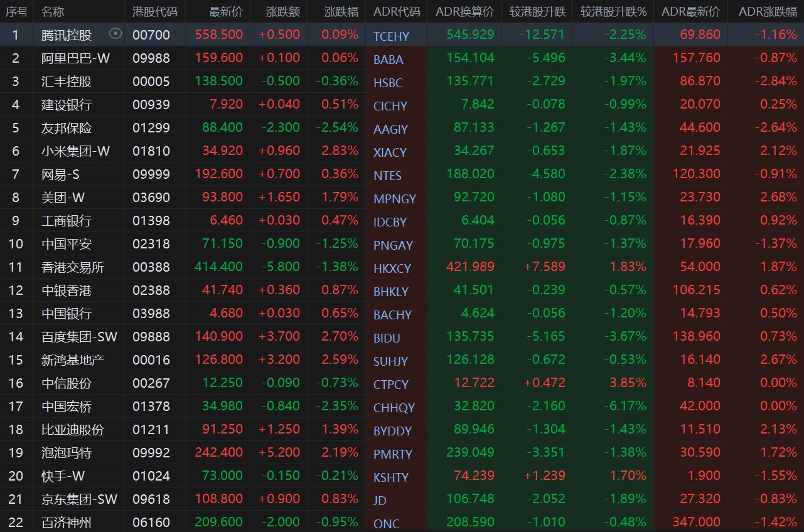Select the 汇丰控股 stock name
Screen dimensions: 804x532
pyautogui.click(x=67, y=81)
